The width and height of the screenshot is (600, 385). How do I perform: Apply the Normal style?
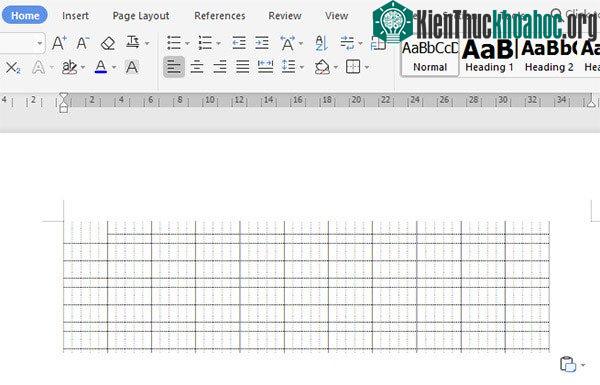click(x=430, y=57)
